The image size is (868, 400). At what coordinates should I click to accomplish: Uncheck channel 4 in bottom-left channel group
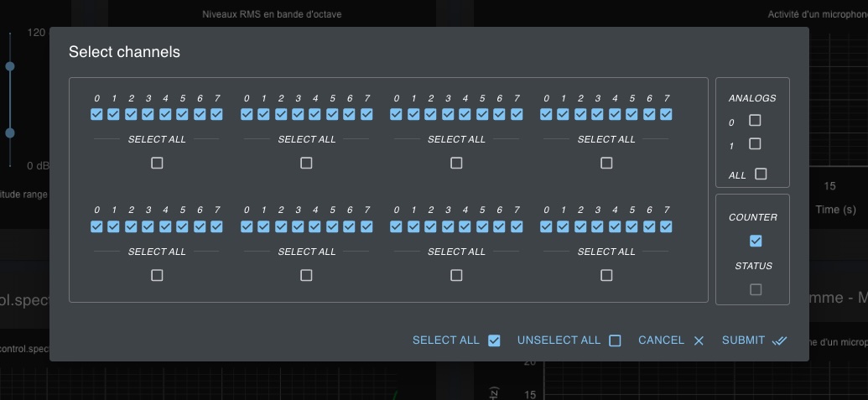165,226
